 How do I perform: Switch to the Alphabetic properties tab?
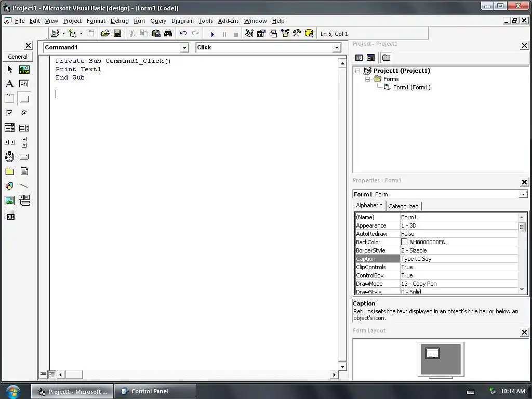[369, 205]
